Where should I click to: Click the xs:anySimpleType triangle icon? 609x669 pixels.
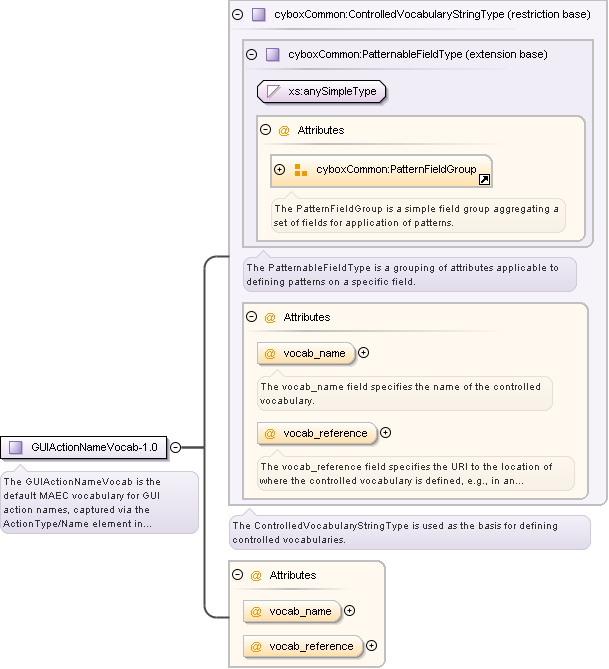point(273,91)
